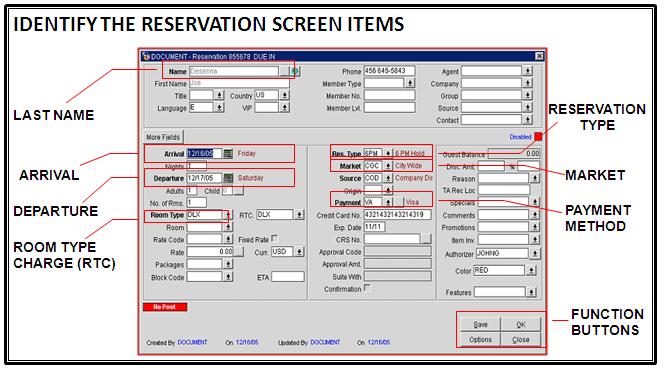
Task: Expand the Language dropdown
Action: [x=219, y=108]
